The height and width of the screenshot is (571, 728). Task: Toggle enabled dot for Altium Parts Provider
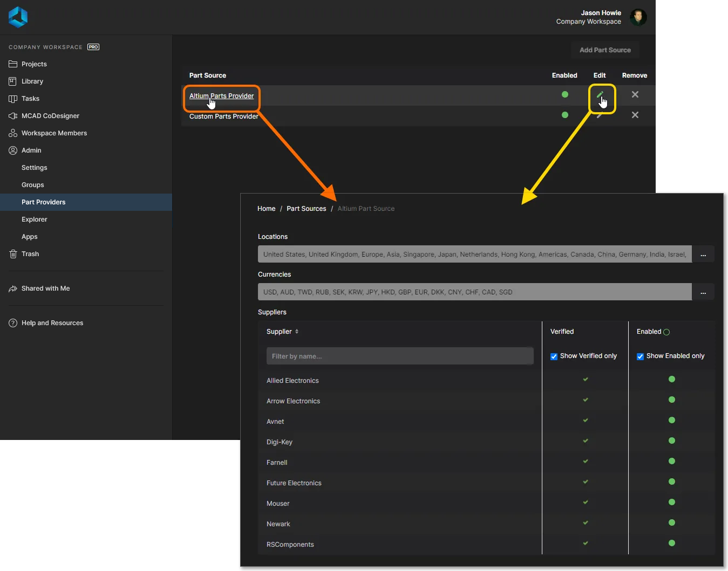[565, 94]
